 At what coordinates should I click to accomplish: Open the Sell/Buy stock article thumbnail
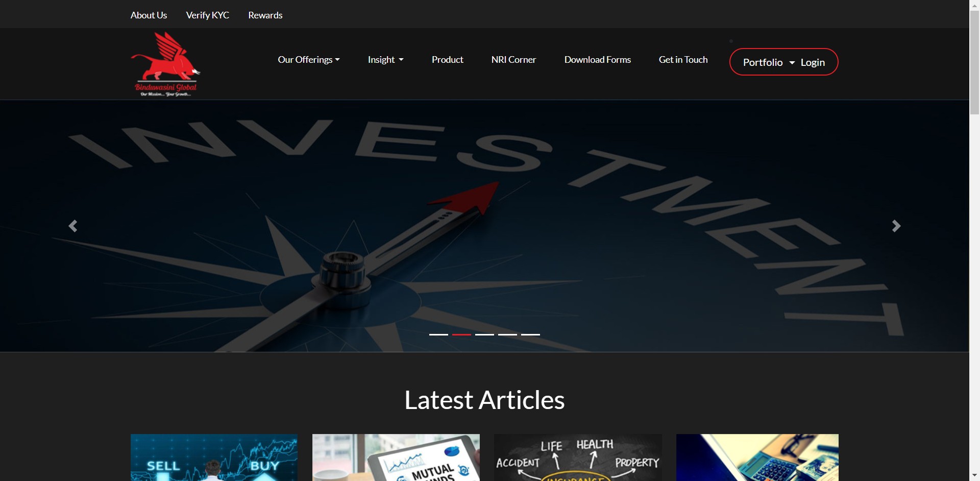coord(214,457)
